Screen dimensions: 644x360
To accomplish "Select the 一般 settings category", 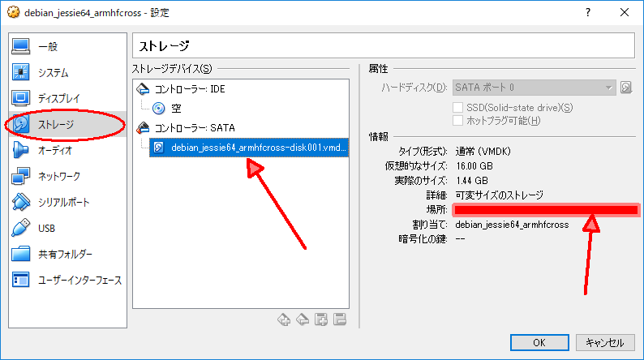I will 47,47.
